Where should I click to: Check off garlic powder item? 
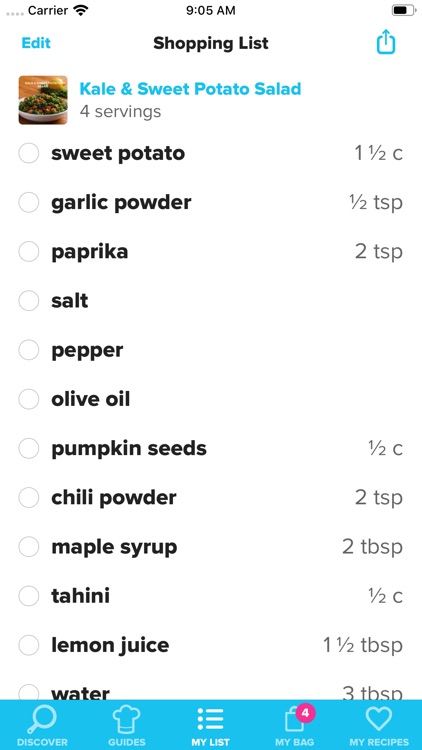[x=29, y=202]
